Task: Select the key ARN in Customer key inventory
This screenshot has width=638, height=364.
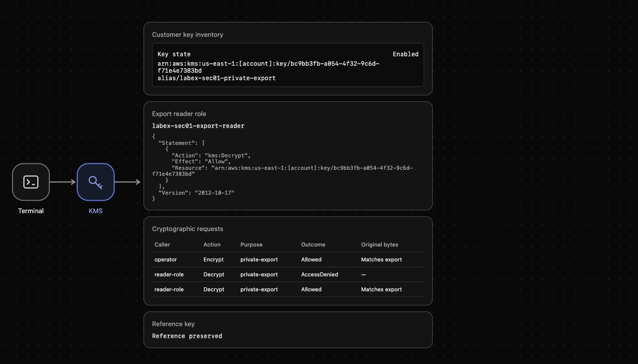Action: click(269, 67)
